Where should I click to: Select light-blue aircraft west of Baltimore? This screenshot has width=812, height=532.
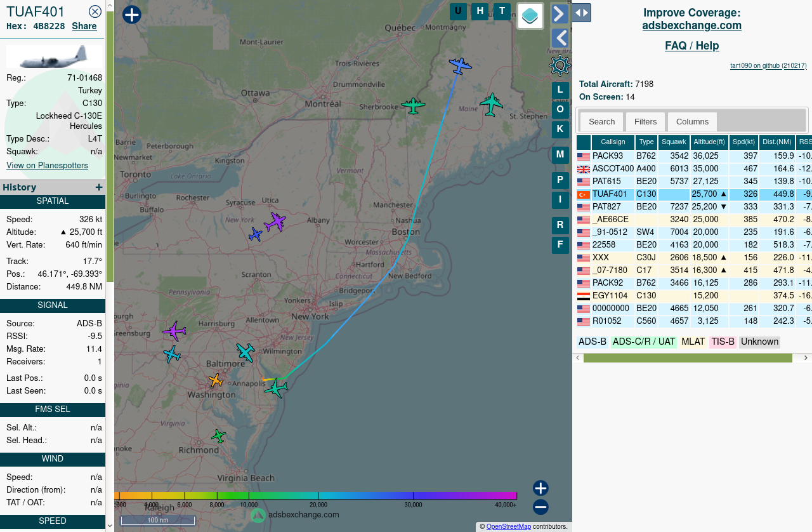tap(172, 354)
